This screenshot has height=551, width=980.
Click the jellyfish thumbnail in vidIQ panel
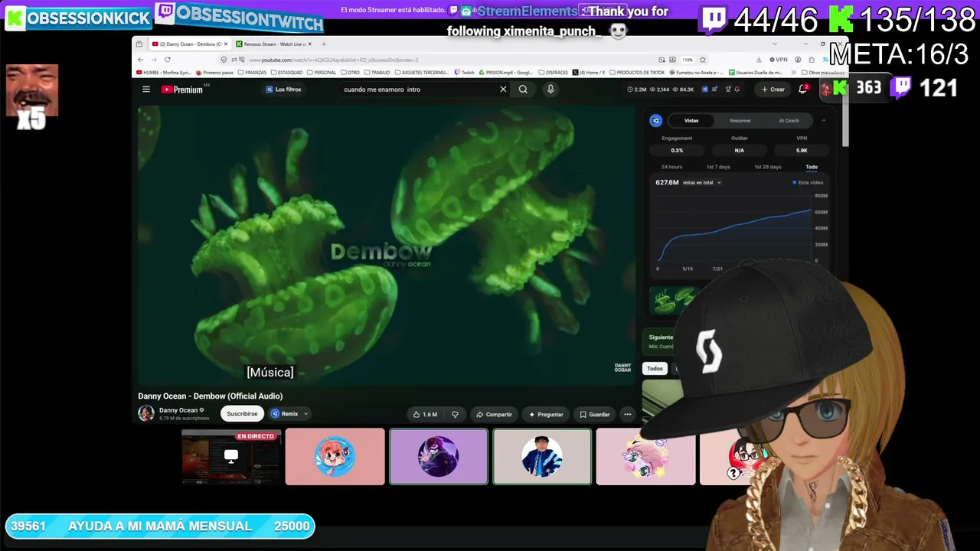[x=674, y=300]
